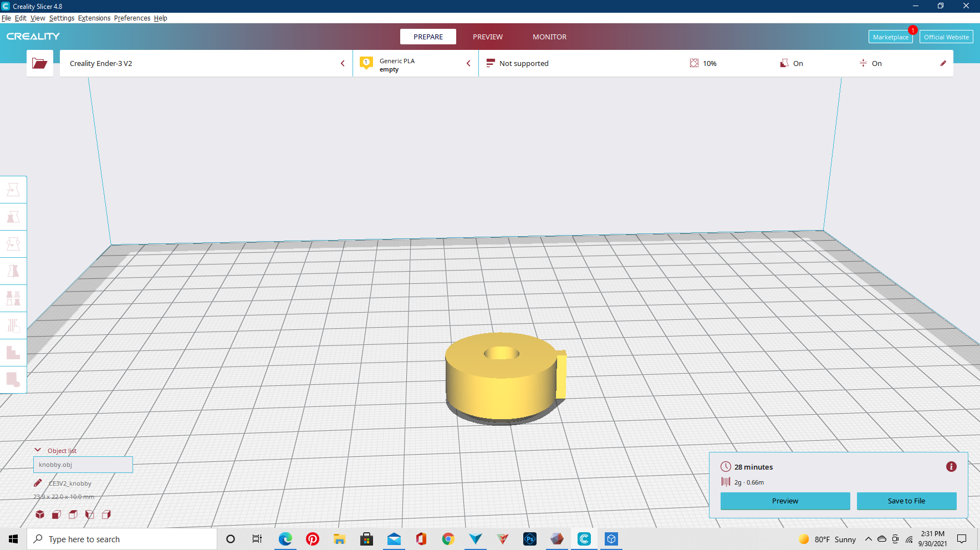Viewport: 980px width, 550px height.
Task: Click the pencil icon beside CE3V2_knobby
Action: 38,483
